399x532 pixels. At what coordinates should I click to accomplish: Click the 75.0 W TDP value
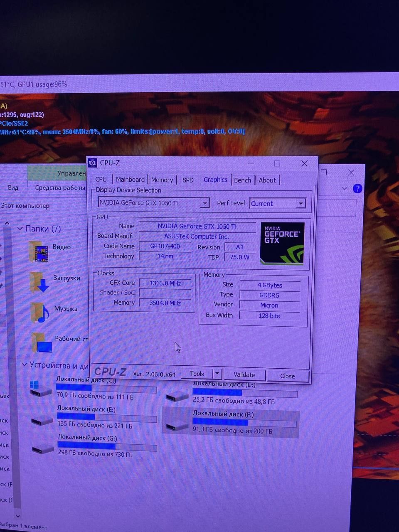click(x=240, y=257)
